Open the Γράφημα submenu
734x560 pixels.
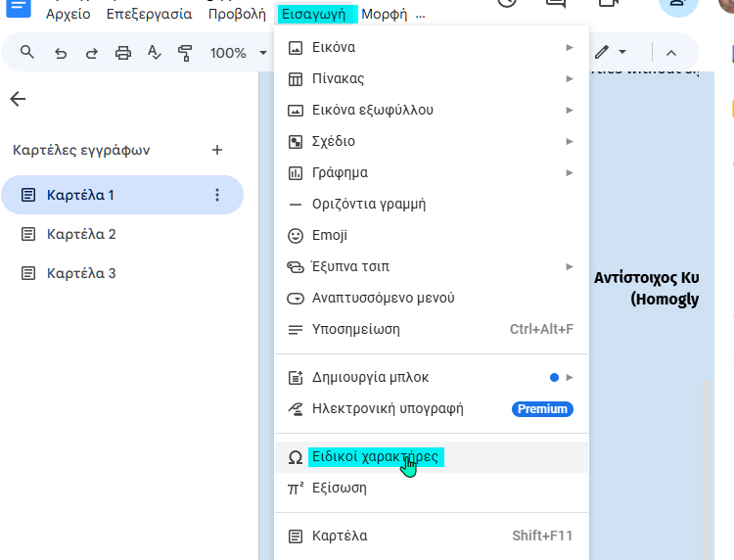click(x=432, y=172)
